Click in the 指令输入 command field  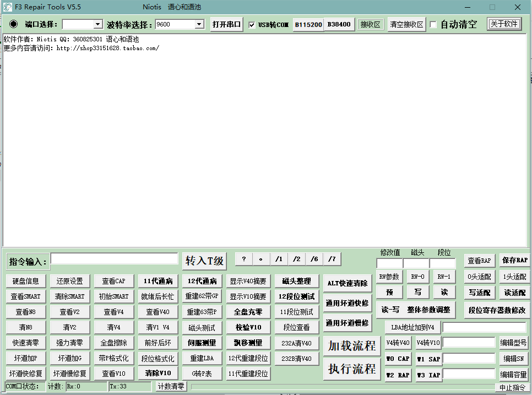coord(115,259)
